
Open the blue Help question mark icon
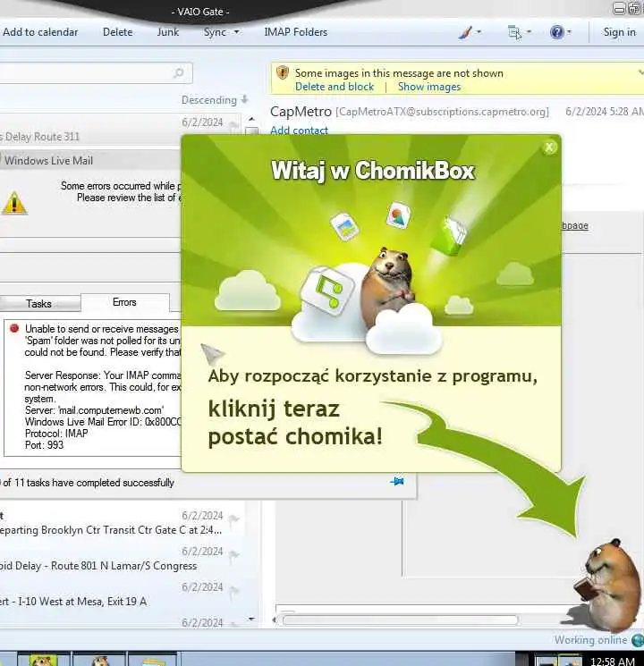(556, 32)
